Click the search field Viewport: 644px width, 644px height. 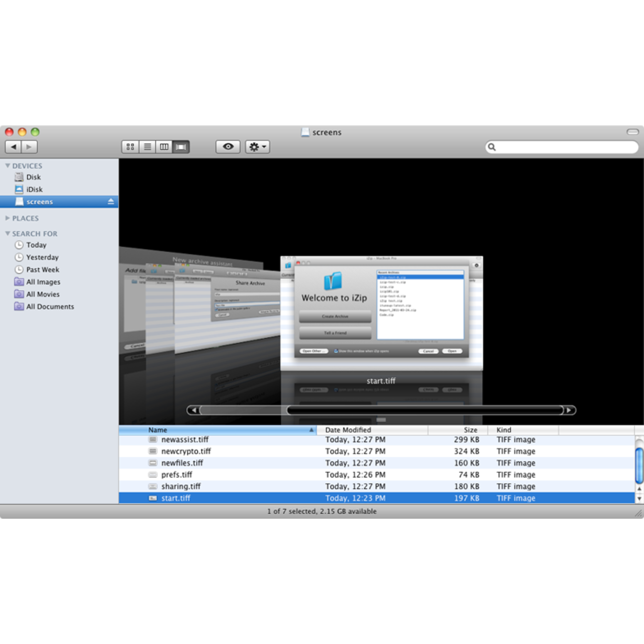(x=562, y=147)
